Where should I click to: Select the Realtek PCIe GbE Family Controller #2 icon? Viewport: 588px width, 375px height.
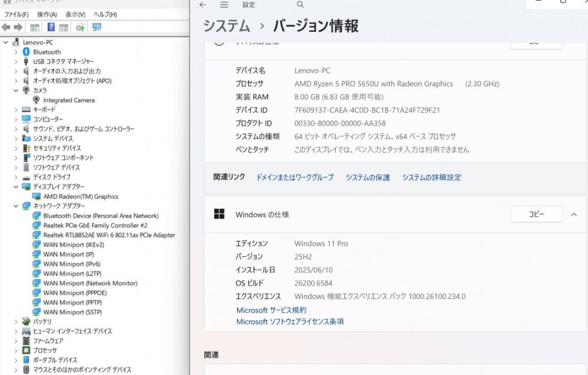click(36, 225)
